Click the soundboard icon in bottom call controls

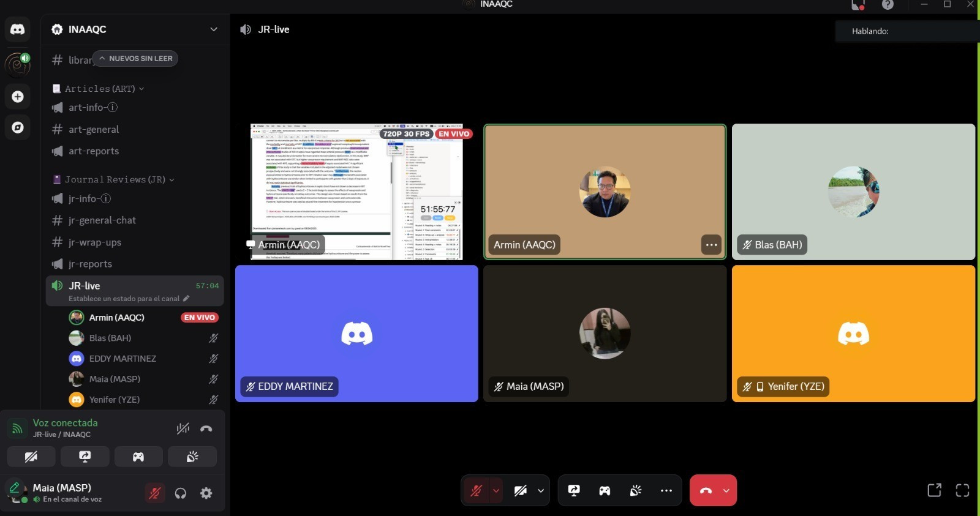click(x=636, y=490)
